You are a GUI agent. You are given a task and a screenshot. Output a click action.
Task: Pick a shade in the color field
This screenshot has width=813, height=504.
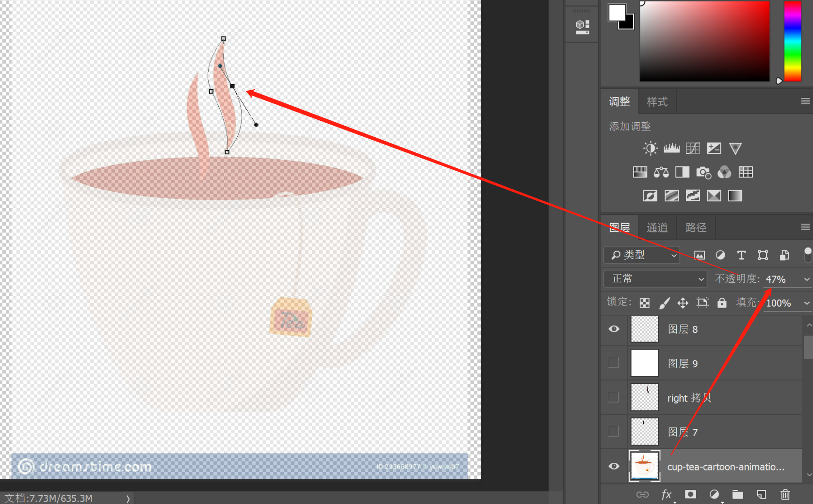(x=704, y=41)
